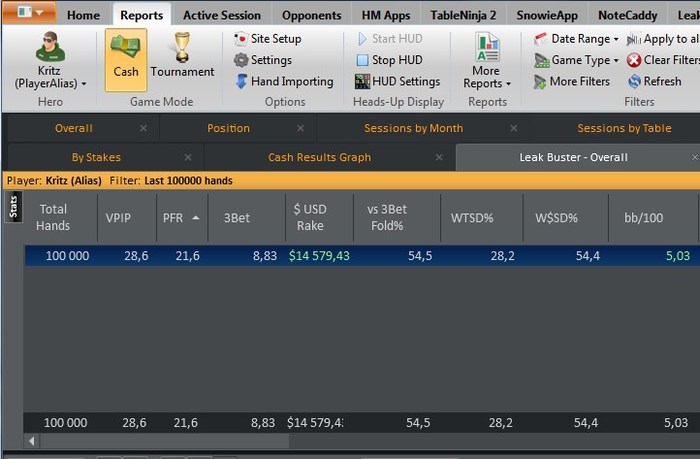Expand the Date Range dropdown arrow
Screen dimensions: 700x459
tap(616, 39)
